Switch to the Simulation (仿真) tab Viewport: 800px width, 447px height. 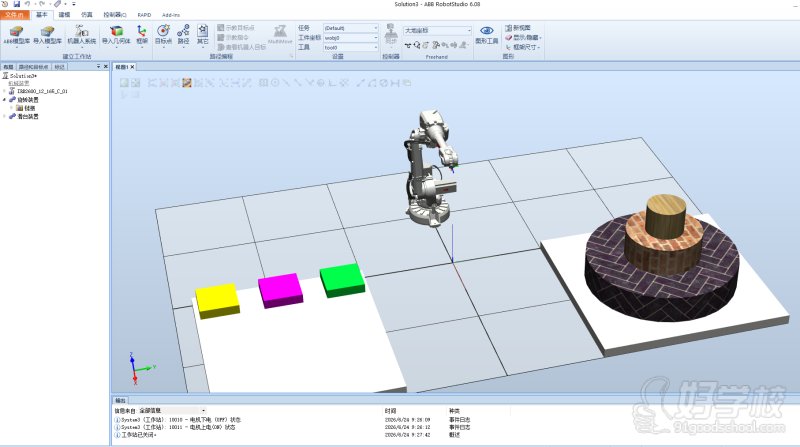pyautogui.click(x=87, y=15)
